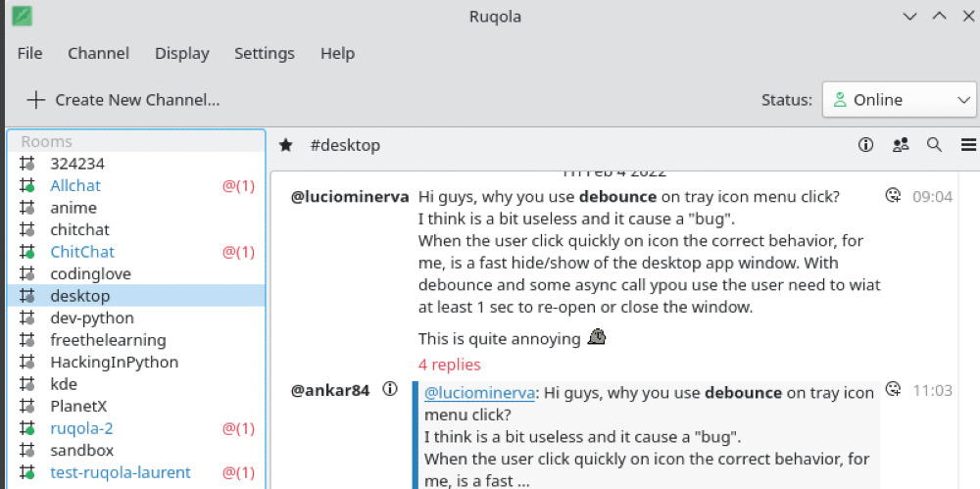
Task: Open the Help menu
Action: click(x=337, y=53)
